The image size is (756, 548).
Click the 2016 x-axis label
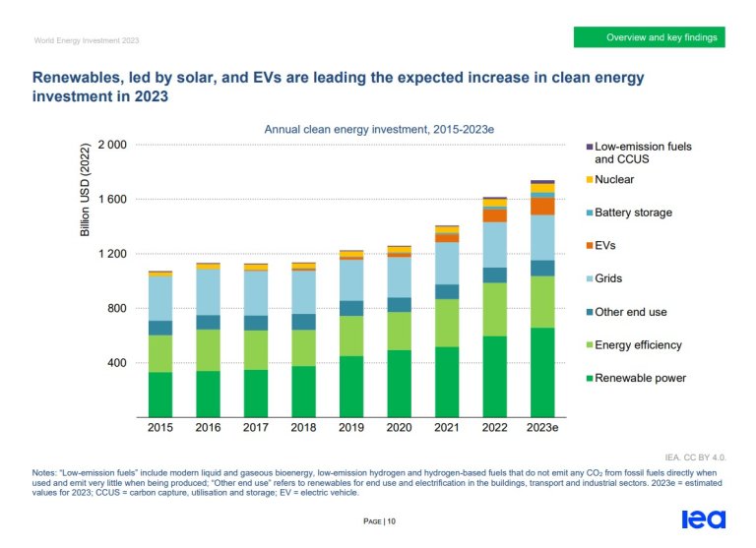[208, 428]
